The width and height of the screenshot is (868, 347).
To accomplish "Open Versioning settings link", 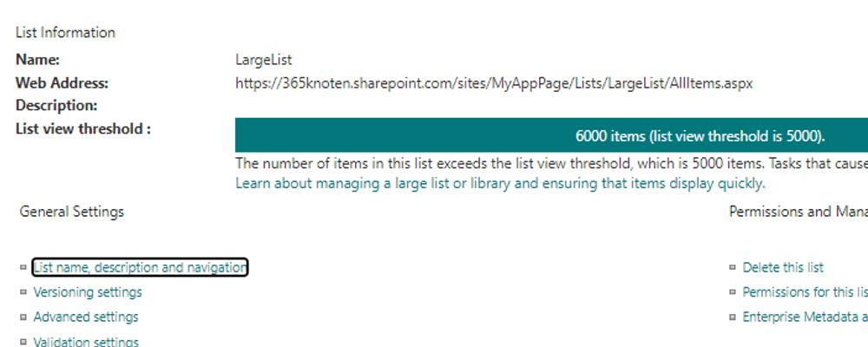I will [88, 292].
